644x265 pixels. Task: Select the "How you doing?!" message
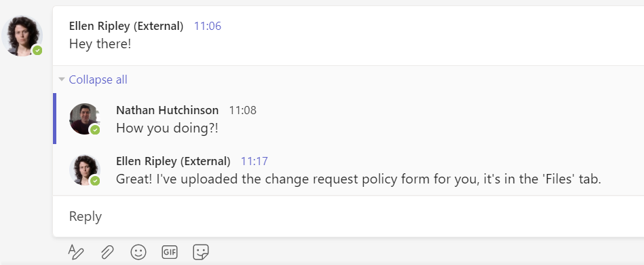[167, 128]
